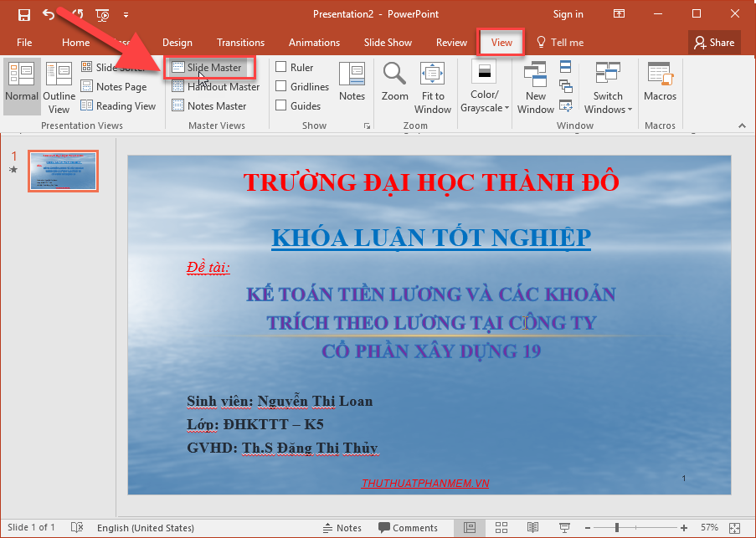
Task: Click the 57% zoom level
Action: pos(709,527)
